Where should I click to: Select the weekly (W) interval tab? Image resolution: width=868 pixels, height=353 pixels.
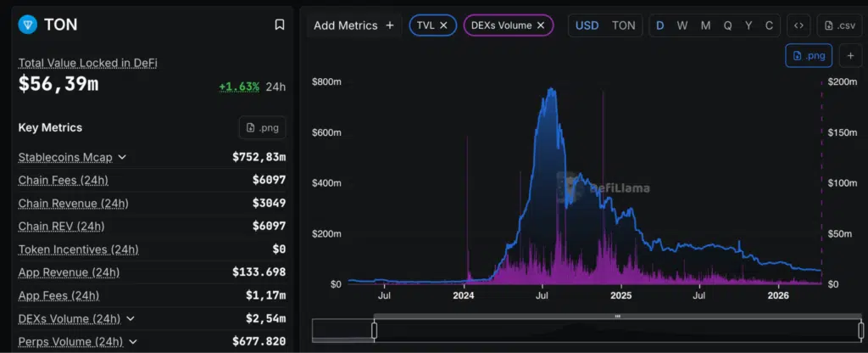click(x=682, y=25)
